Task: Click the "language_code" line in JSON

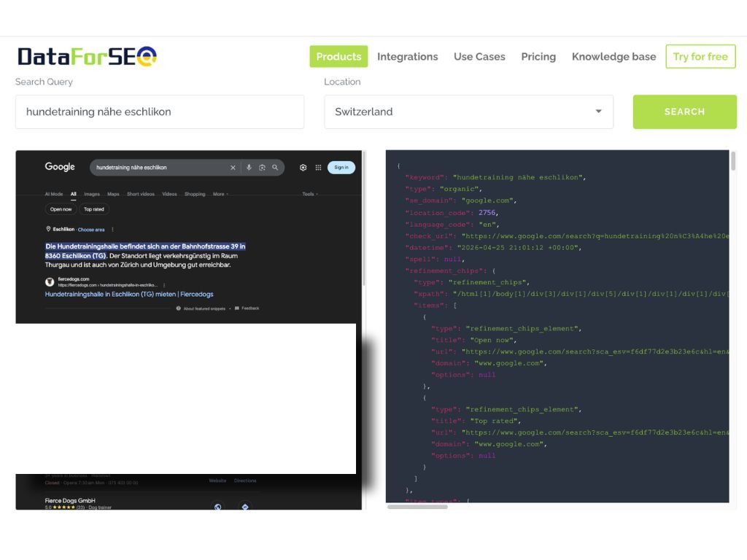Action: 452,225
